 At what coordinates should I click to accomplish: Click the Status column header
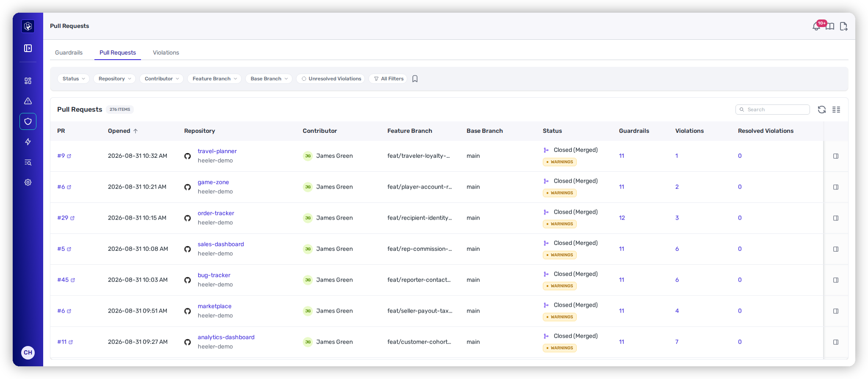tap(552, 131)
